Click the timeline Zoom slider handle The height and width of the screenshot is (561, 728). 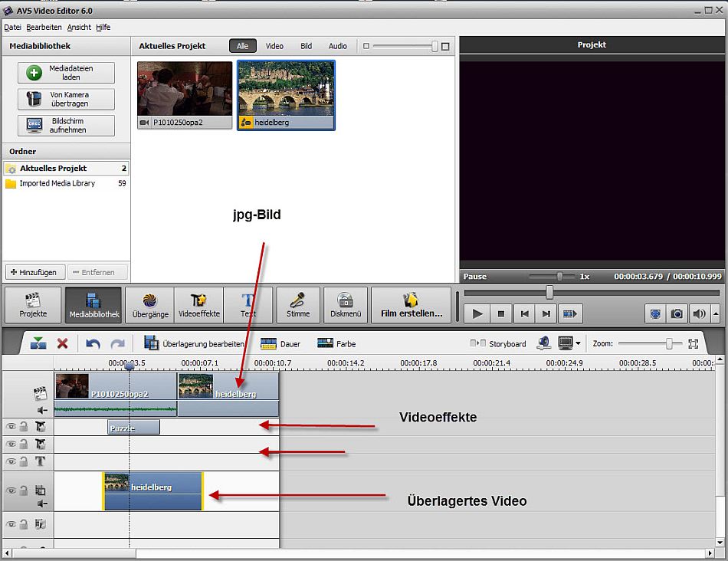669,344
